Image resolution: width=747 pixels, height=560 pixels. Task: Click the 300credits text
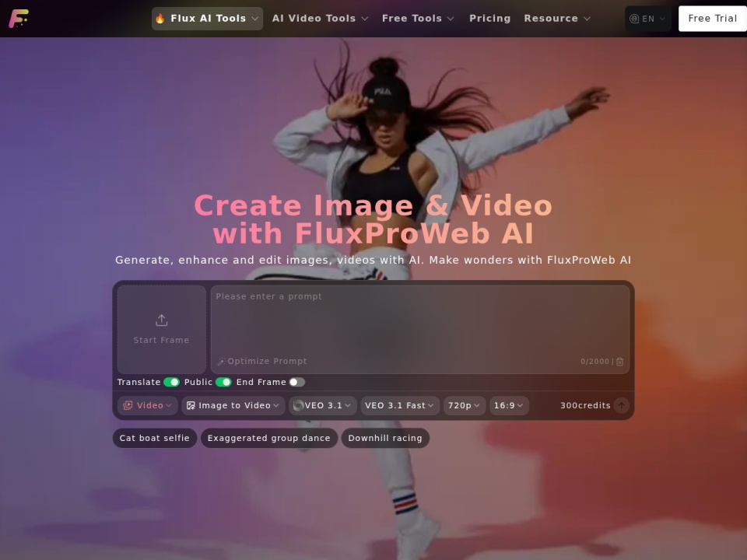[585, 405]
